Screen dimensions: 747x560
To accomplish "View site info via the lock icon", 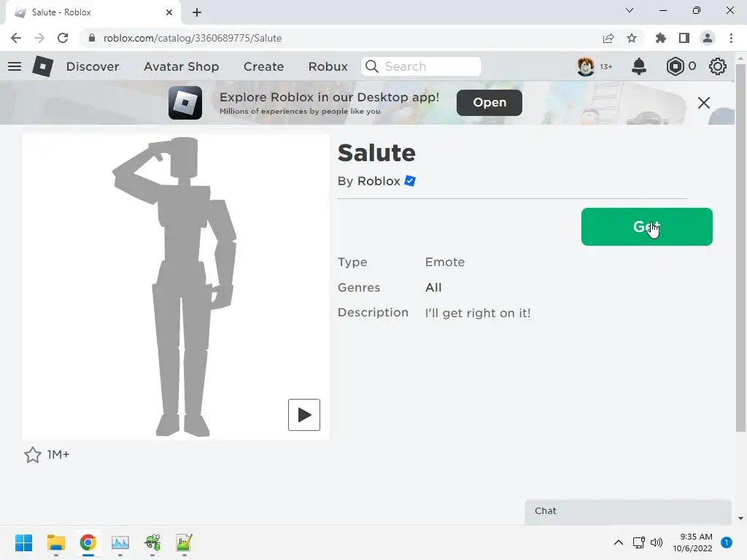I will pos(92,38).
